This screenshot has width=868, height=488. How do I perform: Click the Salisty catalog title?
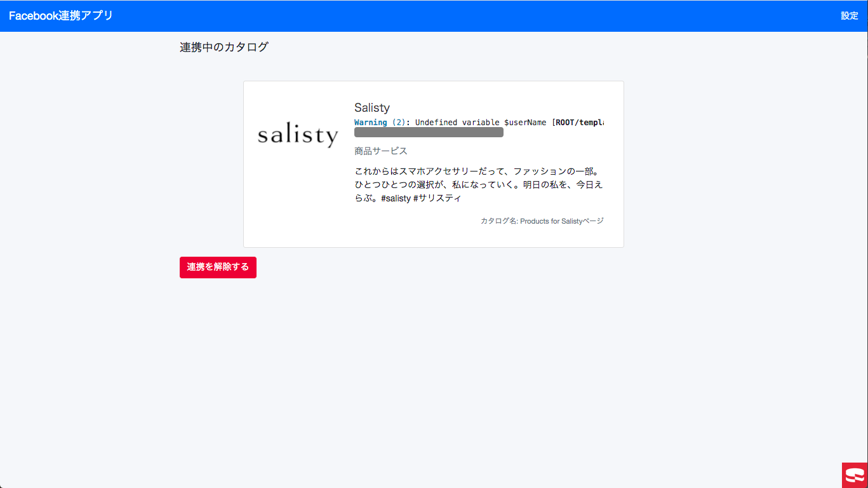(372, 107)
